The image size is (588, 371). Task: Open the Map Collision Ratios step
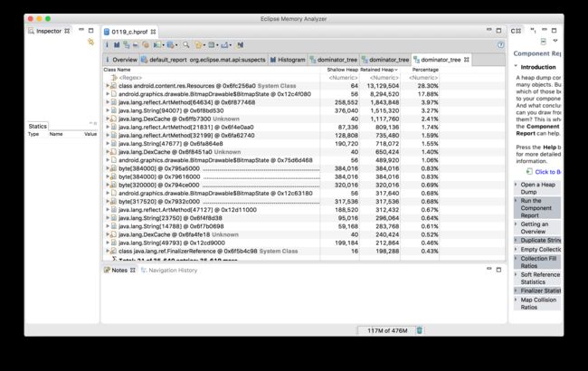(536, 303)
